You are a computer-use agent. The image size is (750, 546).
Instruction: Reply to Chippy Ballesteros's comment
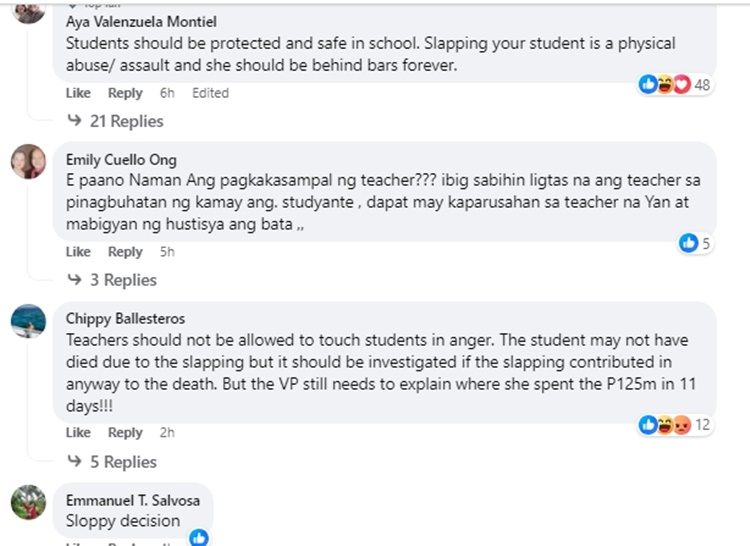click(x=125, y=433)
